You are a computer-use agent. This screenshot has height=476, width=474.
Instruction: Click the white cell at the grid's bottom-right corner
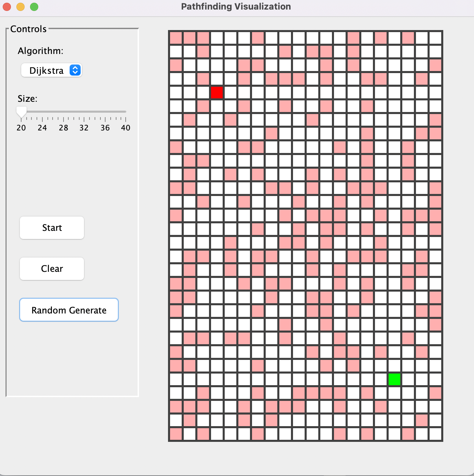[435, 434]
